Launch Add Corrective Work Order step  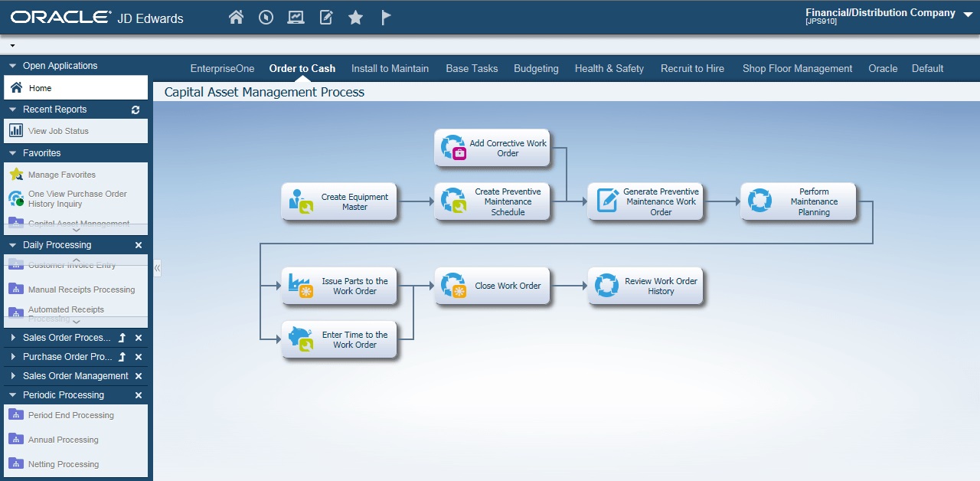[492, 149]
